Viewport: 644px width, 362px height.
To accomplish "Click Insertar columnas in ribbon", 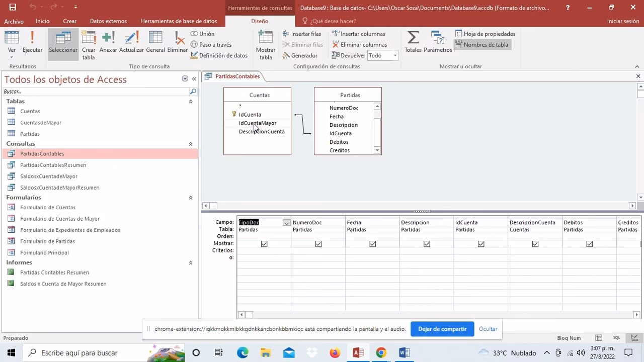I will click(x=358, y=34).
